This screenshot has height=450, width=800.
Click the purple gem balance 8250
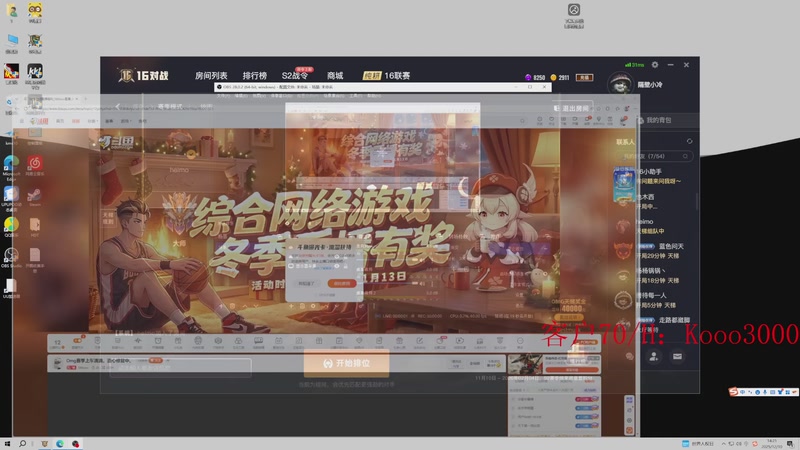(535, 78)
